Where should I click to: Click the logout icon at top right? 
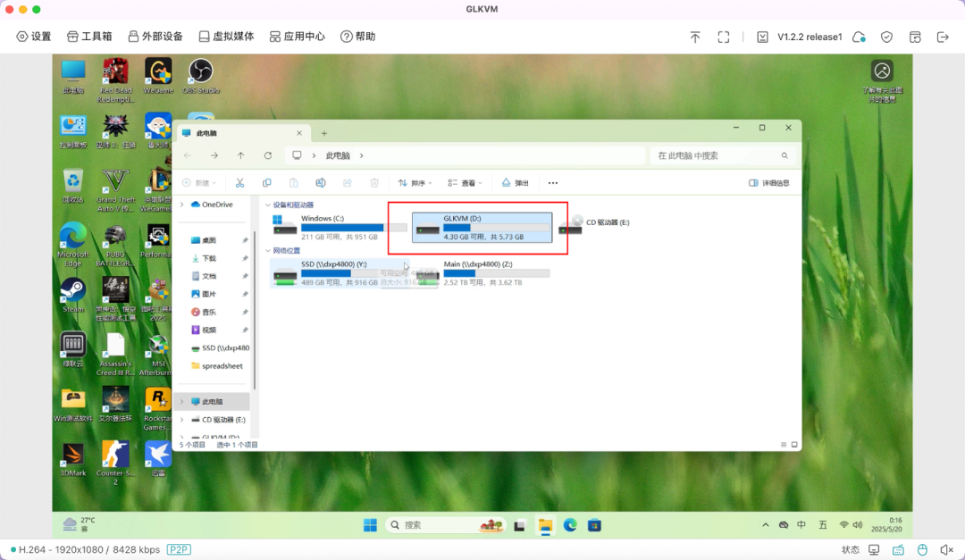[x=942, y=37]
